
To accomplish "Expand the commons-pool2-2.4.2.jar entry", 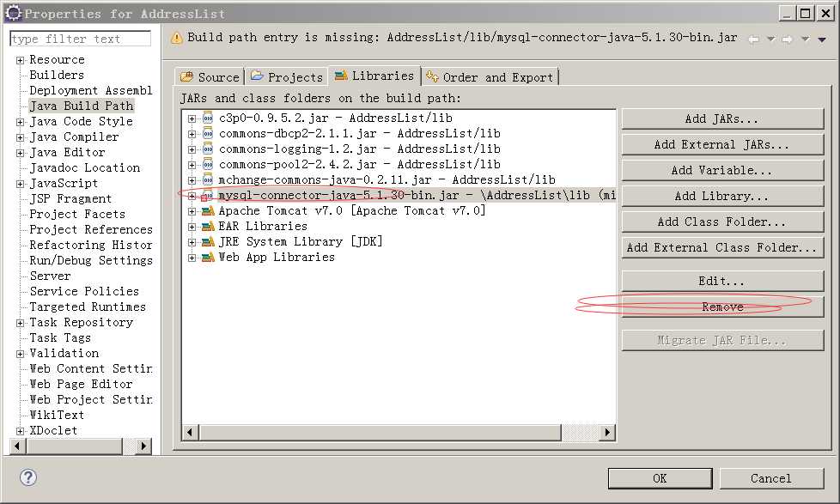I will [x=192, y=166].
